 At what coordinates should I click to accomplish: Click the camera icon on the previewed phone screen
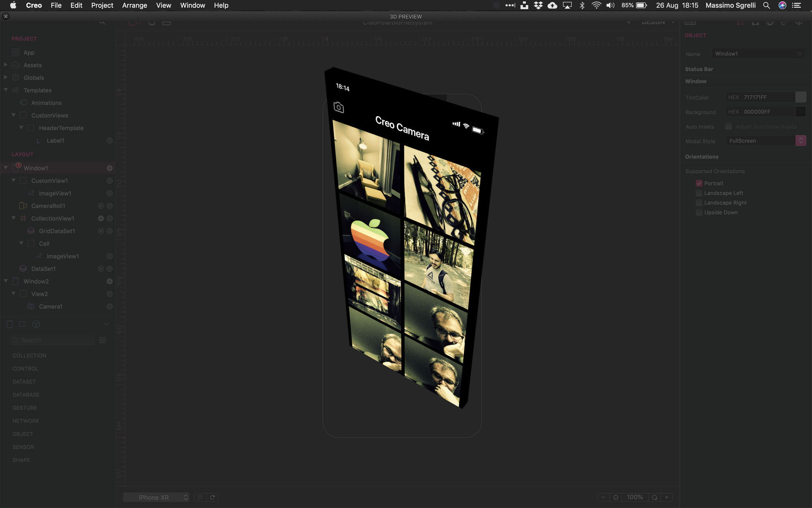pyautogui.click(x=339, y=107)
